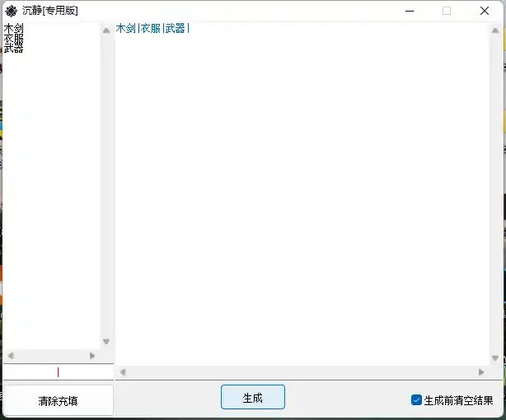The height and width of the screenshot is (420, 506).
Task: Select the 木剑 line in left list
Action: [13, 28]
